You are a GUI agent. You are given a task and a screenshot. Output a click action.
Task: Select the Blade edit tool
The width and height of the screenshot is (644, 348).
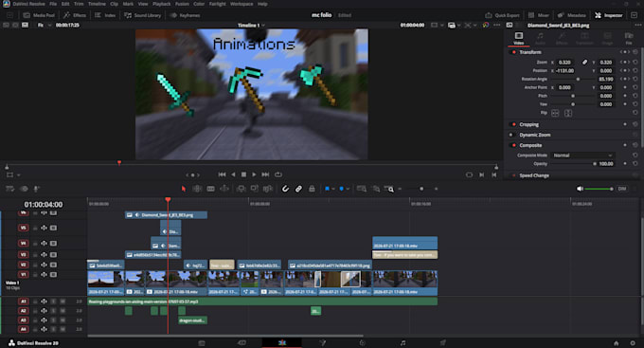pos(210,189)
